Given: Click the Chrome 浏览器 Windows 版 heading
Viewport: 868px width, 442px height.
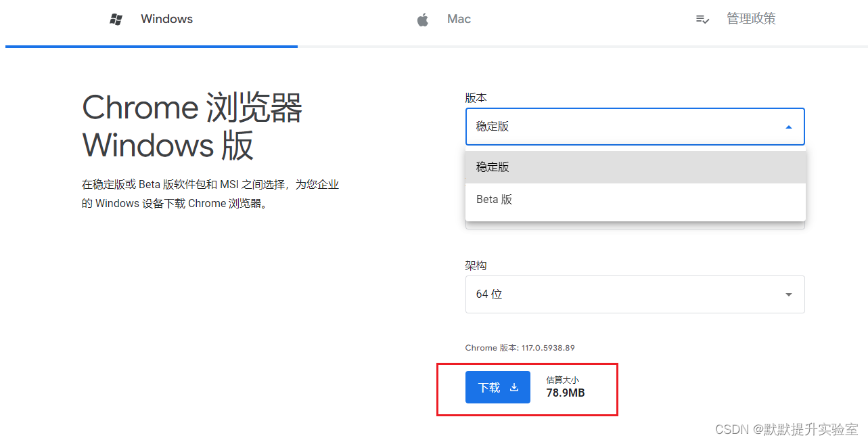Looking at the screenshot, I should point(193,127).
